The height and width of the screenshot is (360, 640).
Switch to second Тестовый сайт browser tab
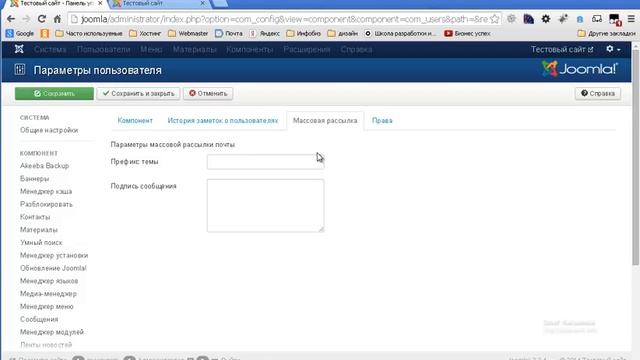[160, 3]
